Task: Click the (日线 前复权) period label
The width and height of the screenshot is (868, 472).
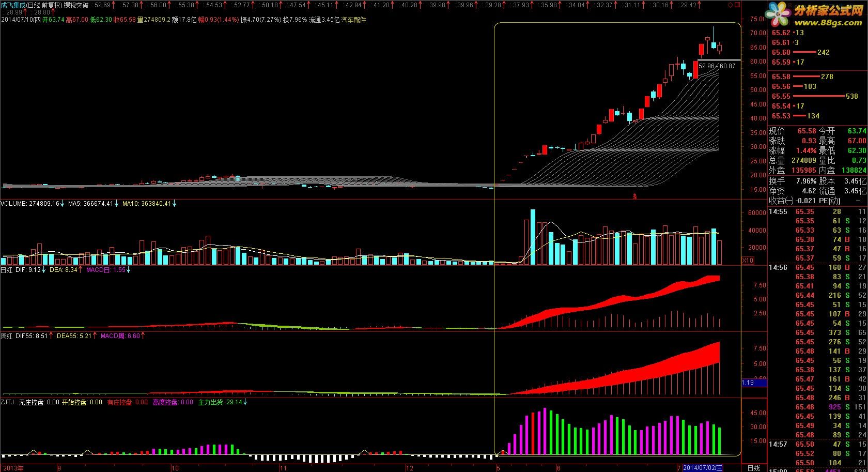Action: tap(44, 5)
